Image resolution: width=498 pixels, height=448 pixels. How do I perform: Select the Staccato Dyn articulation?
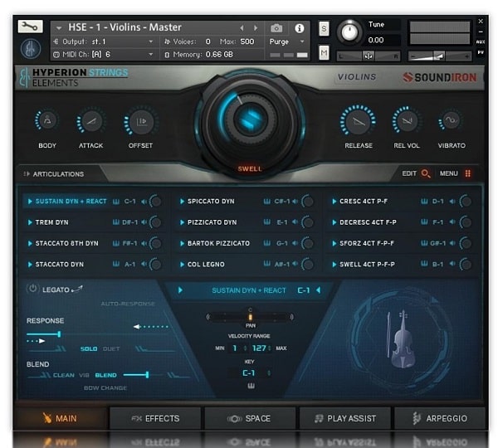click(60, 265)
